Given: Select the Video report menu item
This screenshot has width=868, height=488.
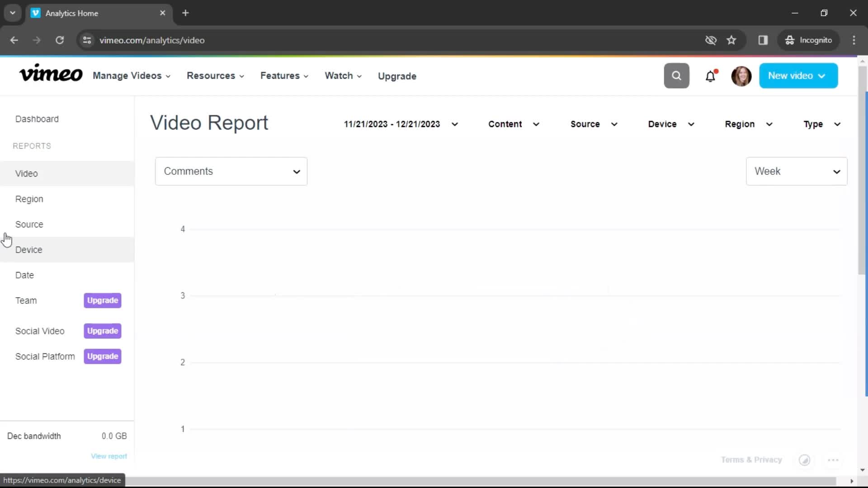Looking at the screenshot, I should point(26,174).
